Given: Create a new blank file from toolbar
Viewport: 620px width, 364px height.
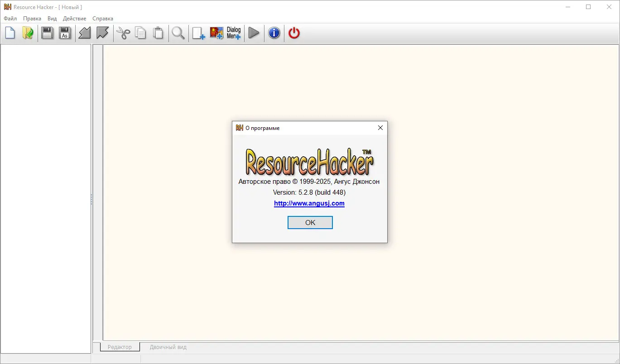Looking at the screenshot, I should [10, 33].
